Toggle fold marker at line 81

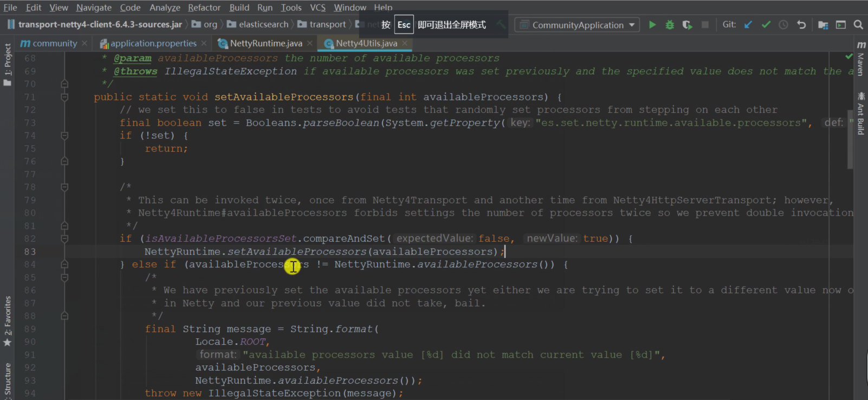(x=64, y=226)
